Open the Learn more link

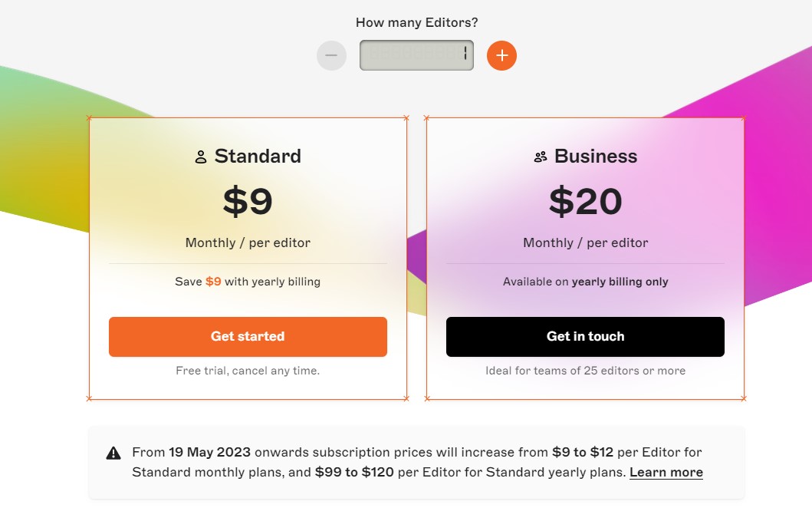666,472
